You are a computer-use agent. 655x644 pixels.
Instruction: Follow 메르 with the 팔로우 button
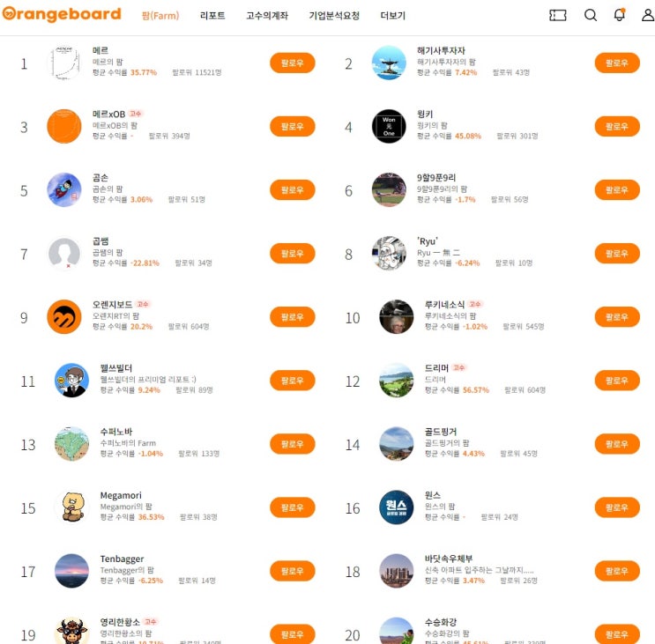293,63
